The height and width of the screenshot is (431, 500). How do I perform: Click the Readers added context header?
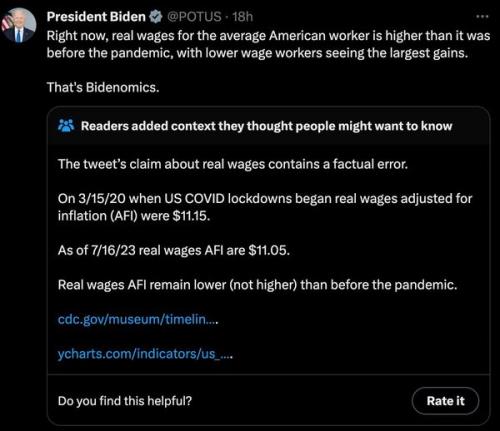pos(266,126)
